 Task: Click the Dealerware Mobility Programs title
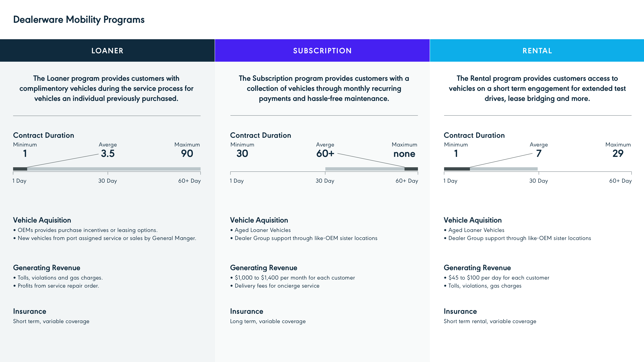coord(79,20)
